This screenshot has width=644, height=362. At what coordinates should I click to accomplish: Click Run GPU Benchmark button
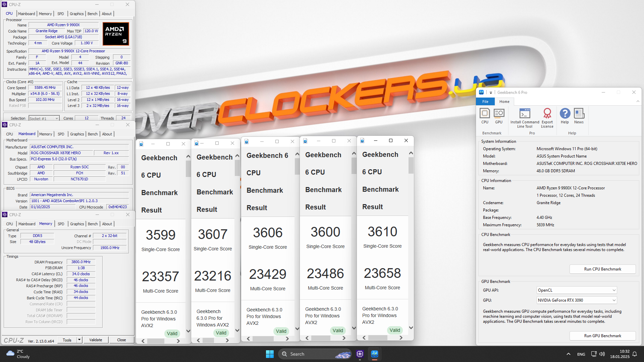(602, 335)
